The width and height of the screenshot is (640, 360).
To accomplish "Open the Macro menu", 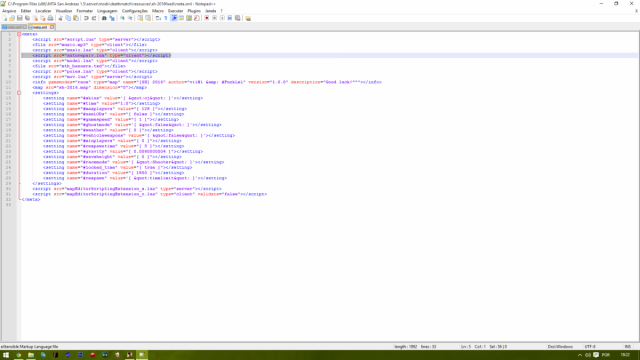I will click(x=158, y=11).
